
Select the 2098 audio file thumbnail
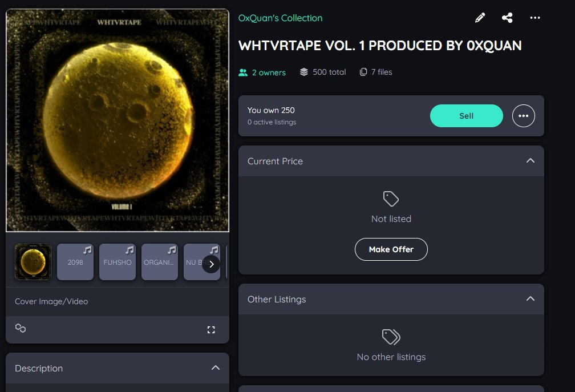pos(75,262)
